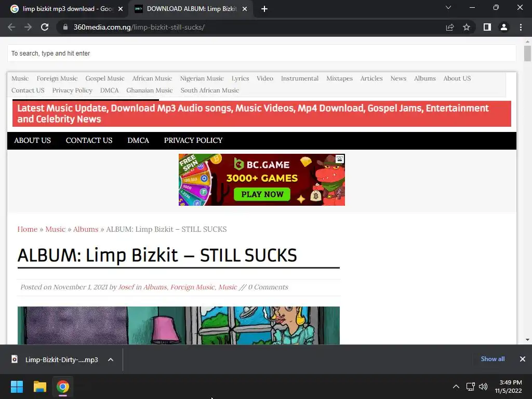Open the Windows Start menu
This screenshot has height=399, width=532.
coord(17,387)
